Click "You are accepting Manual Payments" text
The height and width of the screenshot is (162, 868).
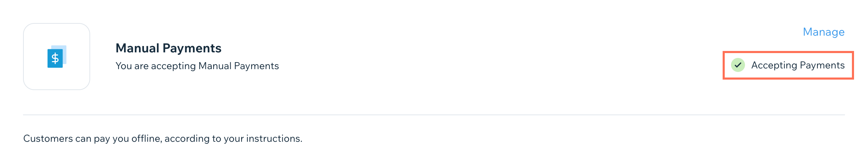point(197,66)
